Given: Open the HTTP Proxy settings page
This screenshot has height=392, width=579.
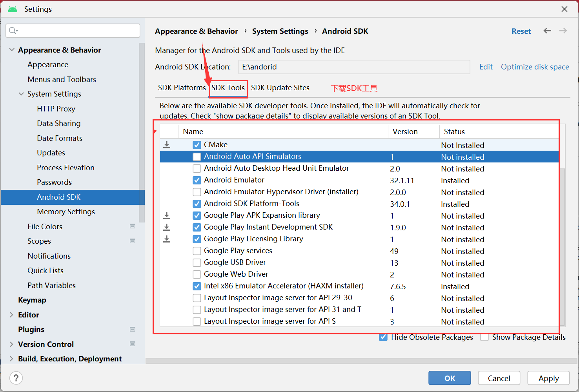Looking at the screenshot, I should tap(56, 109).
